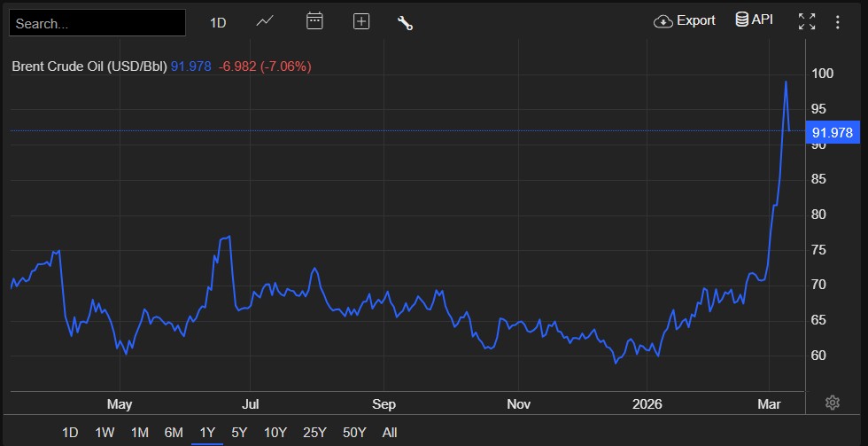The image size is (868, 446).
Task: Click the 100 price axis label
Action: 822,74
